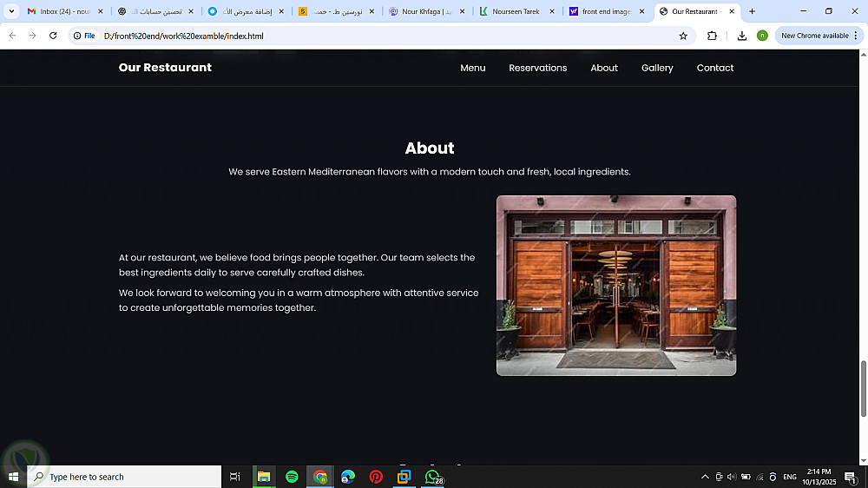The image size is (868, 488).
Task: Open Google Chrome taskbar icon
Action: pos(320,477)
